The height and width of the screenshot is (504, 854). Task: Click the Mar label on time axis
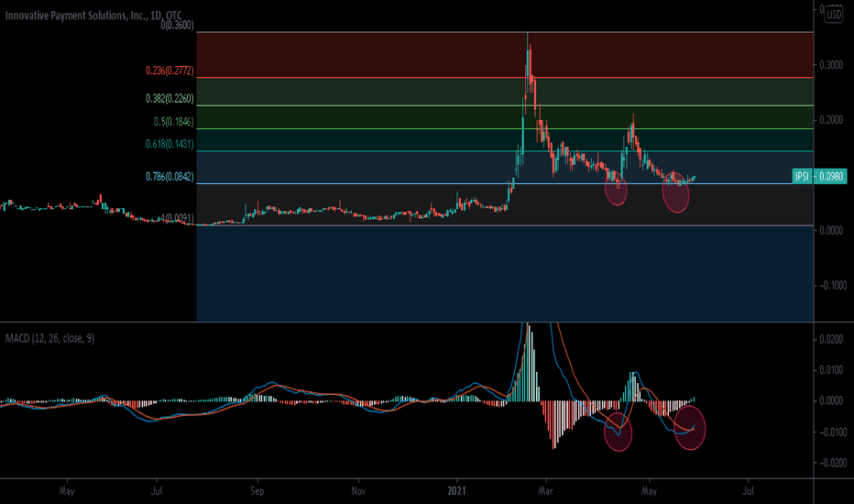click(x=545, y=491)
